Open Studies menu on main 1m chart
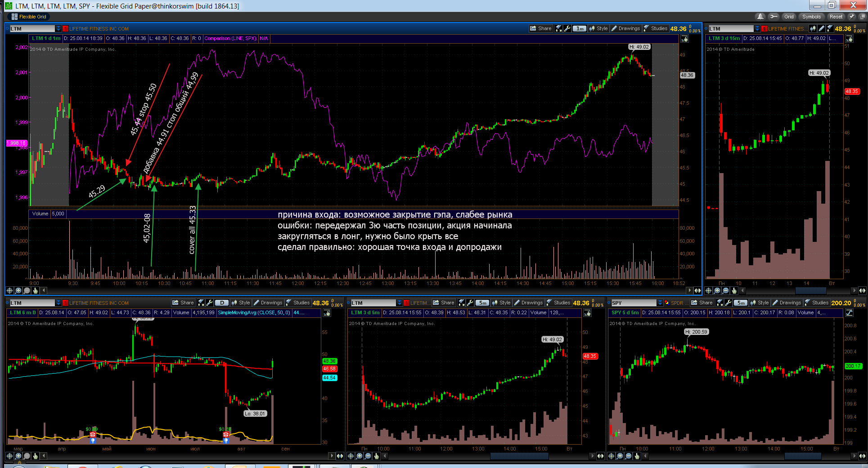Screen dimensions: 868x468 (656, 28)
